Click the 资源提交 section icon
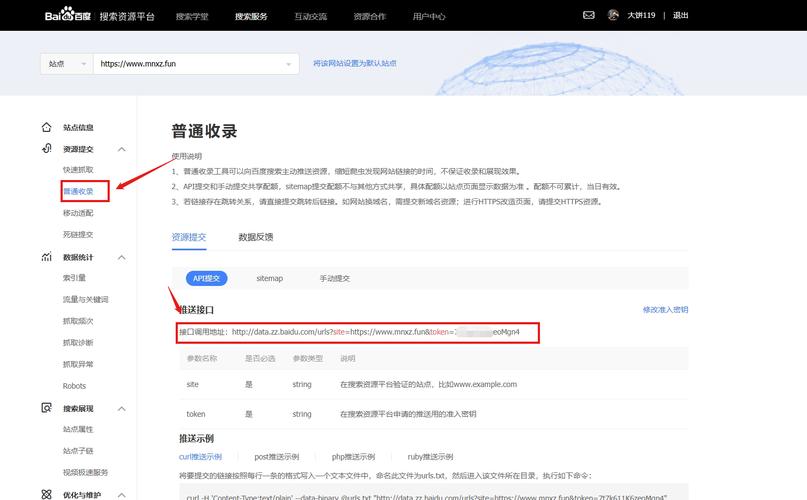The width and height of the screenshot is (807, 500). 46,148
